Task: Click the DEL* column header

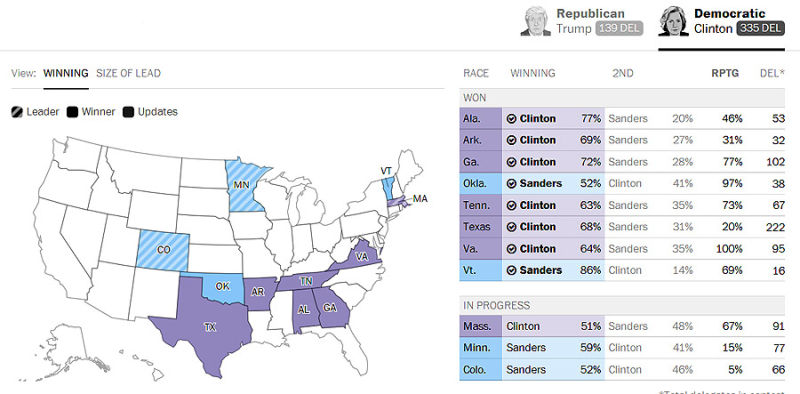Action: 772,73
